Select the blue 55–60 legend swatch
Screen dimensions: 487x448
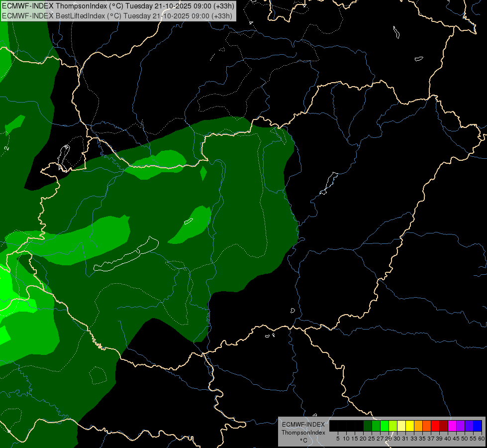coord(478,426)
